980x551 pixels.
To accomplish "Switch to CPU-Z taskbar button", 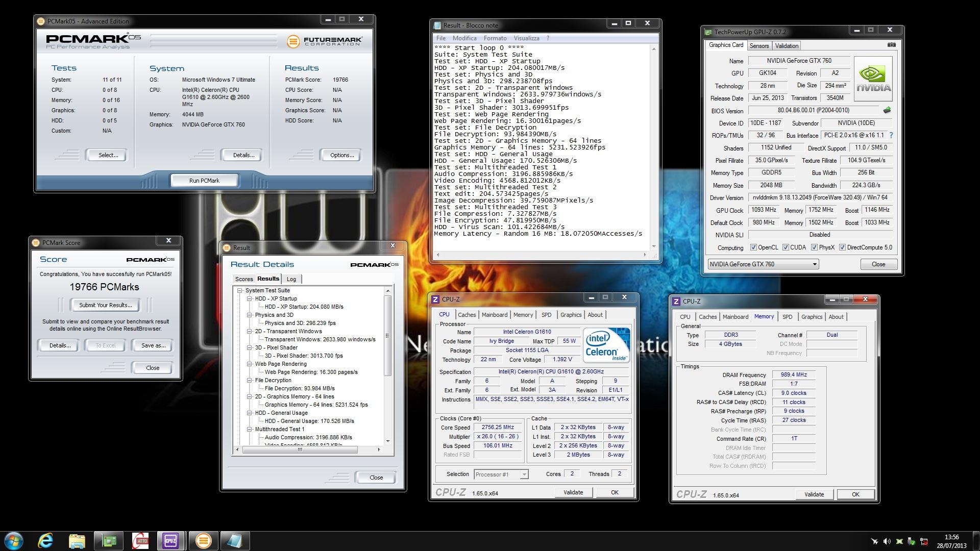I will [171, 541].
